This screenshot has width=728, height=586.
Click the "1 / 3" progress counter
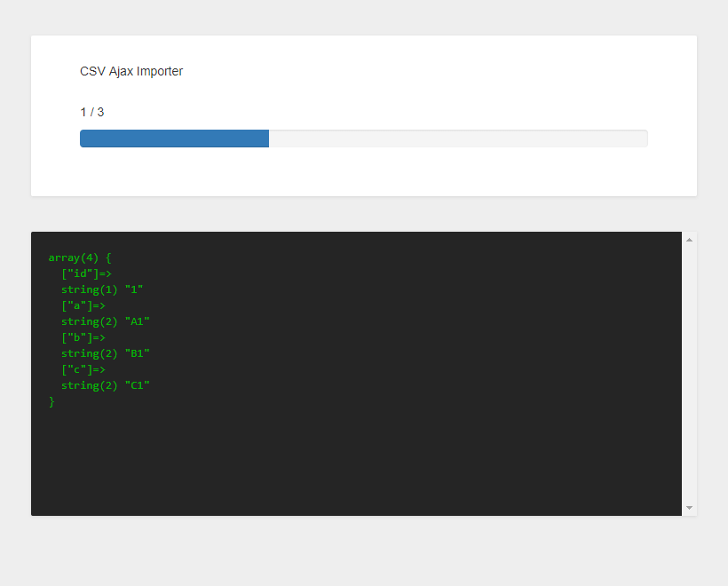92,112
